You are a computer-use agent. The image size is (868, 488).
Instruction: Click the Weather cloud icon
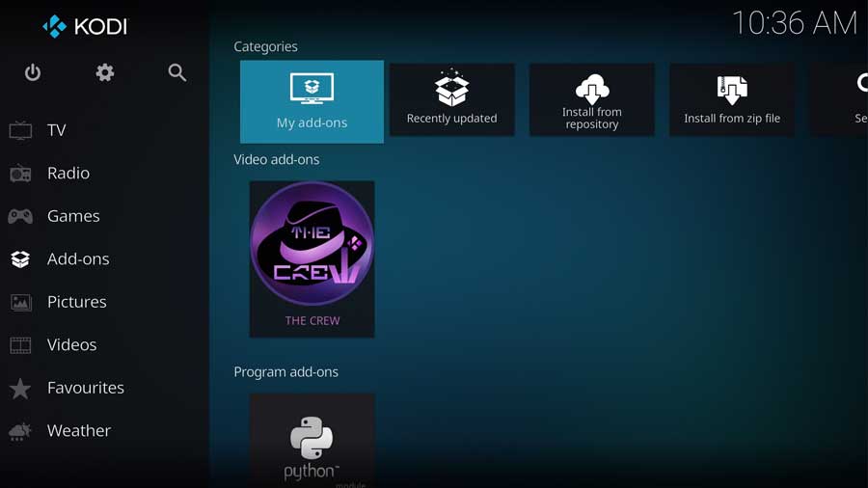[x=20, y=431]
